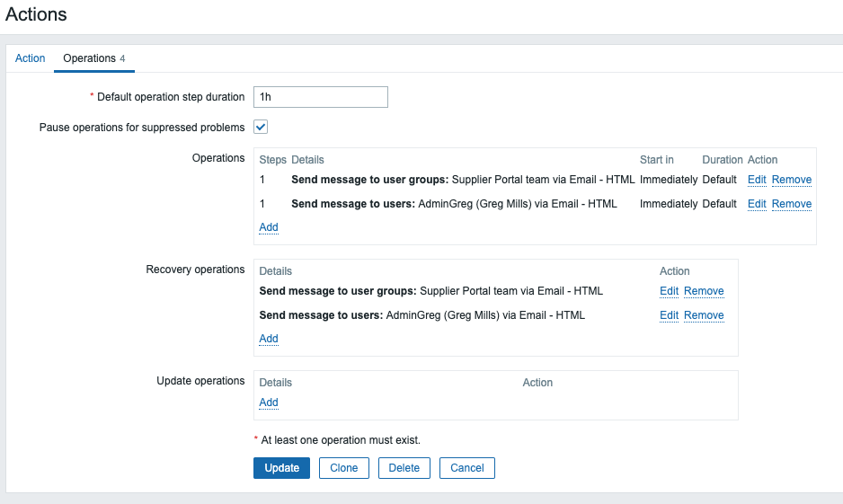Viewport: 843px width, 504px height.
Task: Edit Supplier Portal team recovery operation
Action: click(669, 291)
